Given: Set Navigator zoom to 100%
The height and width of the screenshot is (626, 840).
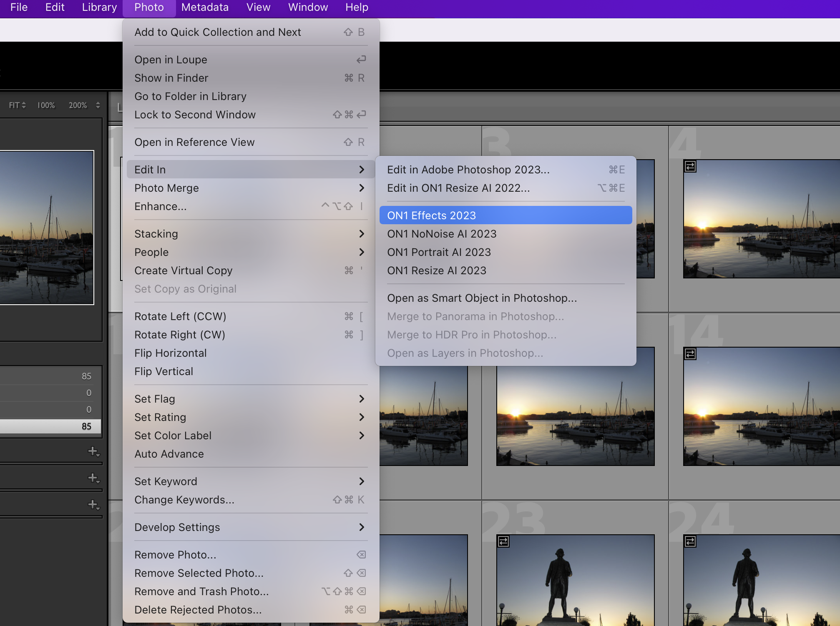Looking at the screenshot, I should (x=46, y=105).
